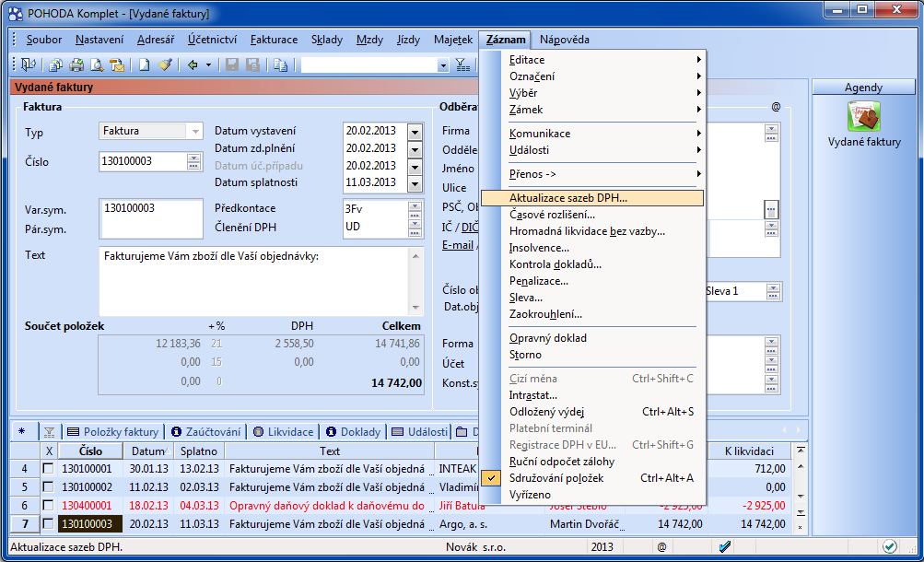Click the brush clean-up toolbar icon
The image size is (924, 562).
coord(165,64)
